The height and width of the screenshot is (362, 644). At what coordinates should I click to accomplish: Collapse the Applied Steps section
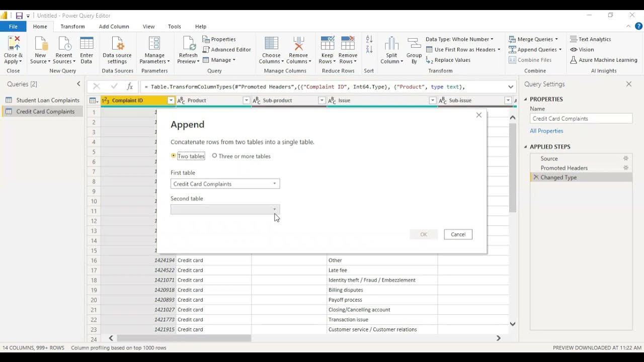pos(526,147)
